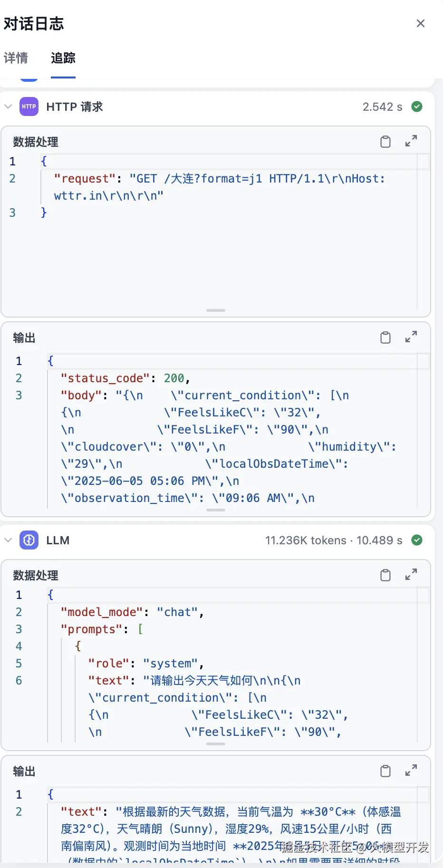Expand the LLM output panel fullscreen

(x=411, y=771)
